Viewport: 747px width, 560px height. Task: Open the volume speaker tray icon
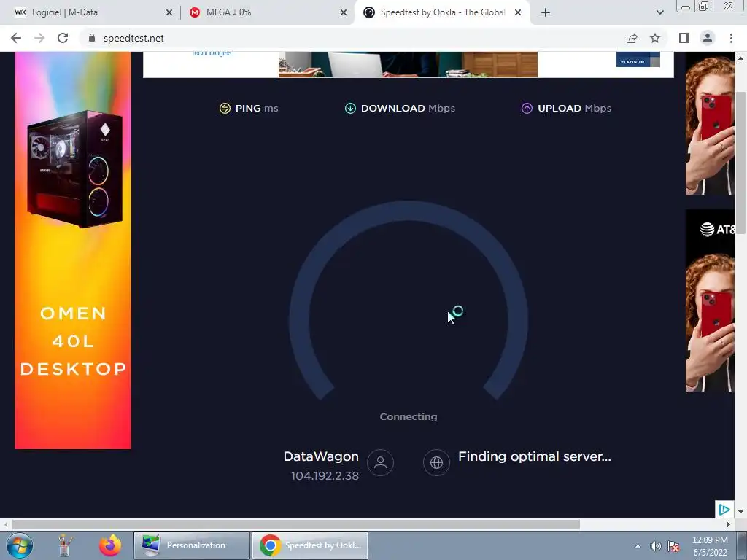point(656,546)
